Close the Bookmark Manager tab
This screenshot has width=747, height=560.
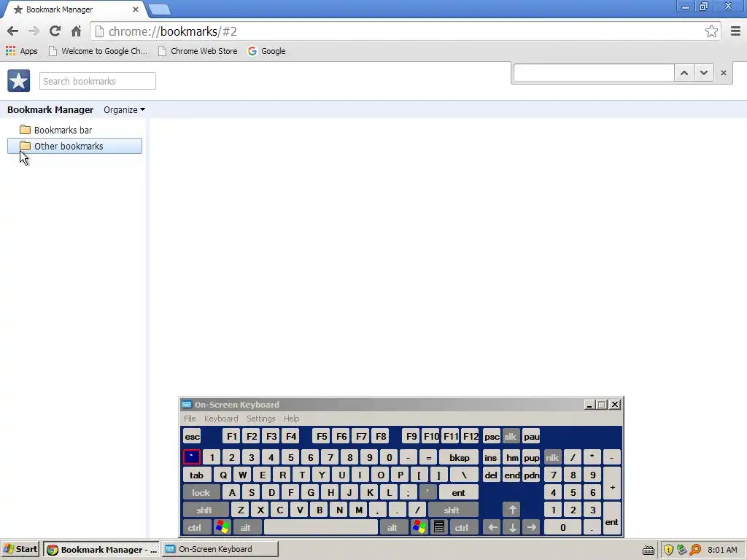(136, 9)
